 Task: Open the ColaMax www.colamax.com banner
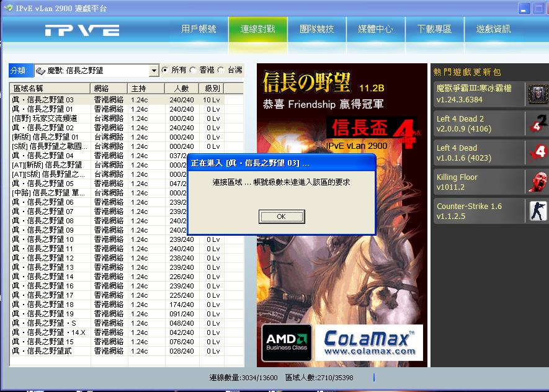(x=369, y=342)
